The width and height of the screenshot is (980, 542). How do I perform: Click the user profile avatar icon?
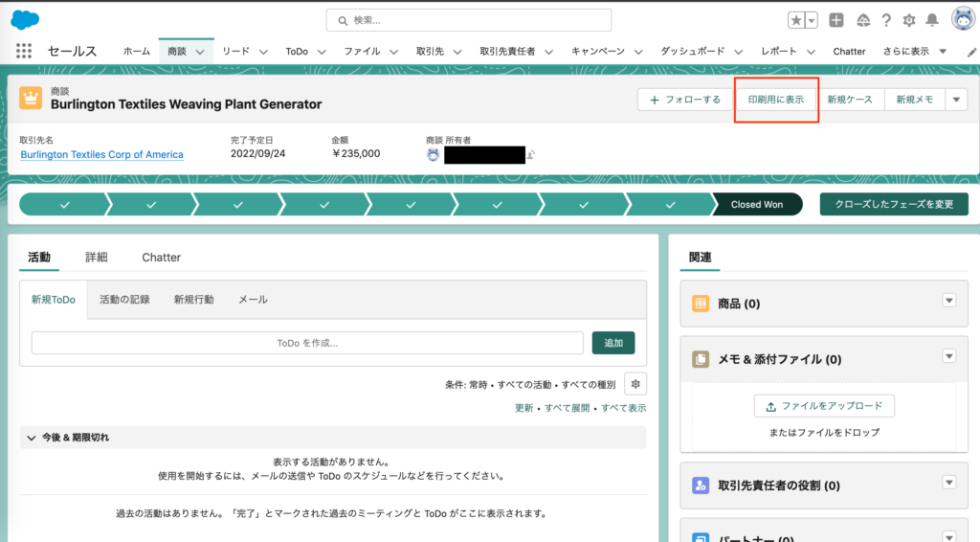[x=962, y=19]
